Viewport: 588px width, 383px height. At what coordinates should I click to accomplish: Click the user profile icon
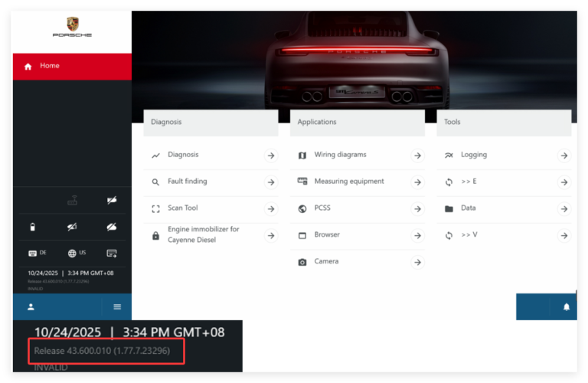(x=31, y=306)
